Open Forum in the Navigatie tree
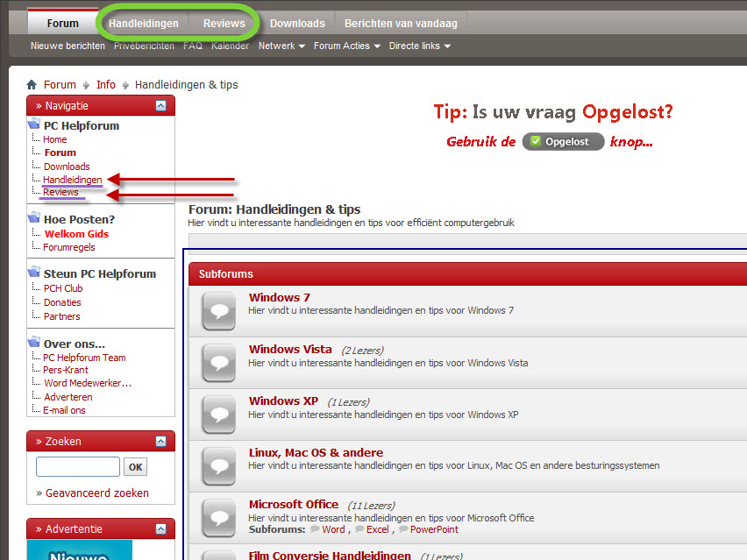This screenshot has height=560, width=747. 60,152
